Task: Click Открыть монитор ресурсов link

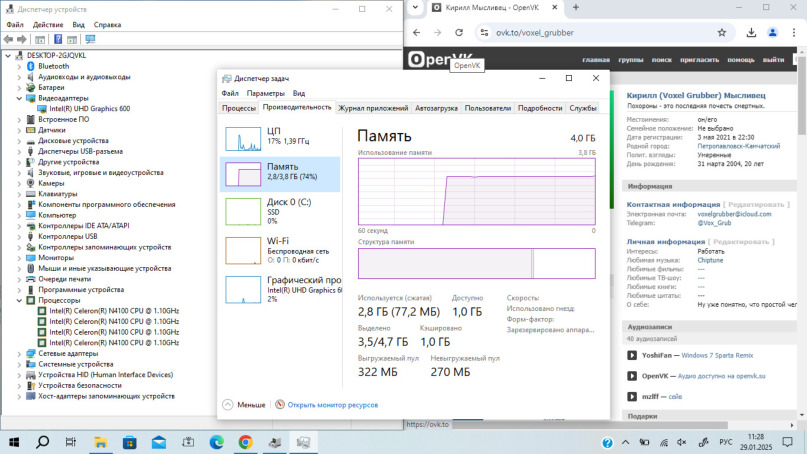Action: click(332, 405)
